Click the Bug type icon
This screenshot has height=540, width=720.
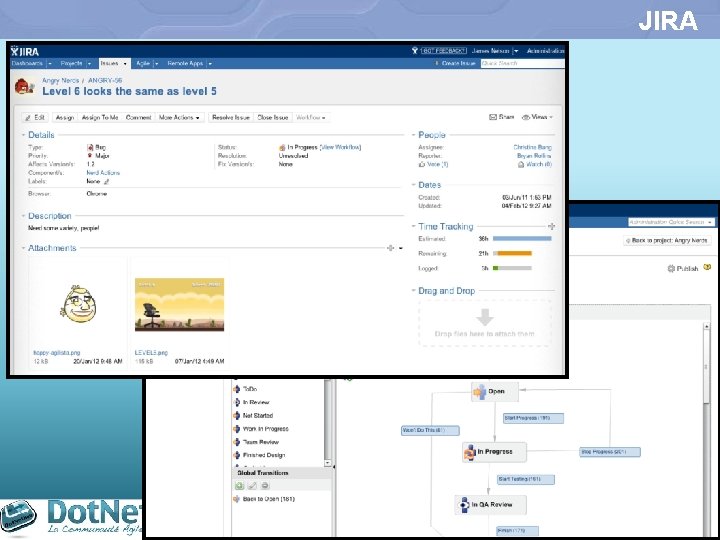click(x=90, y=147)
